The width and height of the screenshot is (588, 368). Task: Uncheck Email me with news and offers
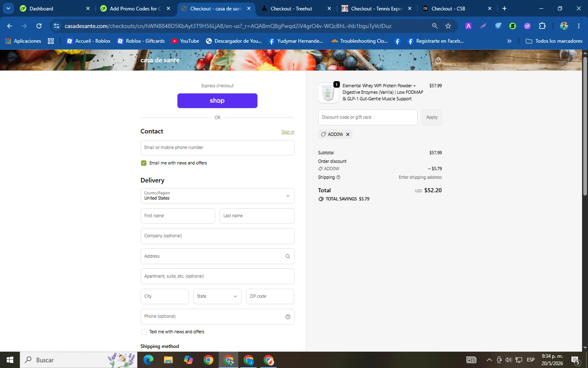[x=143, y=163]
